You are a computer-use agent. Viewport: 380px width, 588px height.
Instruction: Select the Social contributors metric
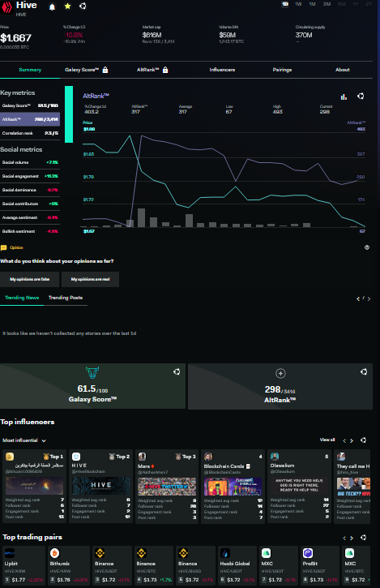pos(30,204)
